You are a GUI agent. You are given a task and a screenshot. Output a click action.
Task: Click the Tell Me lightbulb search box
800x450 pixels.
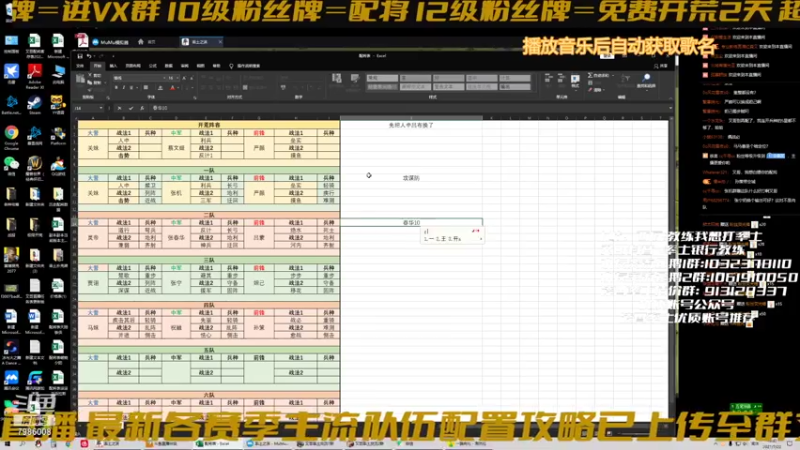(245, 66)
